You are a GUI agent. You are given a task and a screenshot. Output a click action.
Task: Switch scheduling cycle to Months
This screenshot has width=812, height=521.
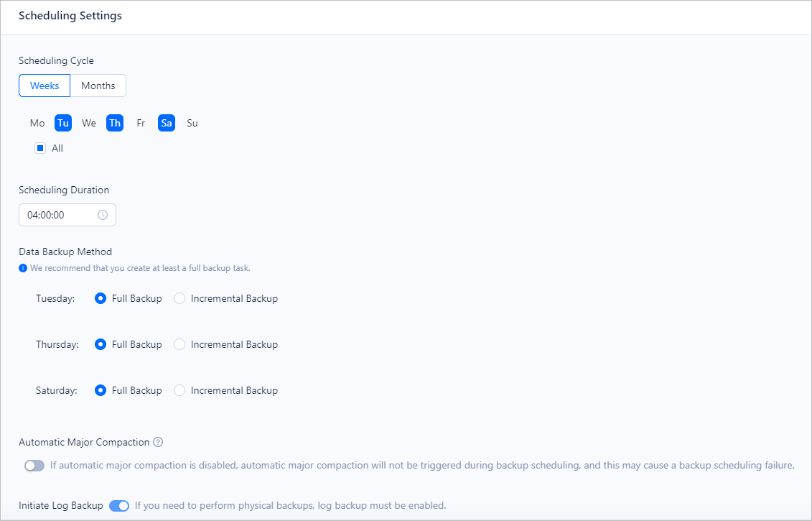pos(98,86)
